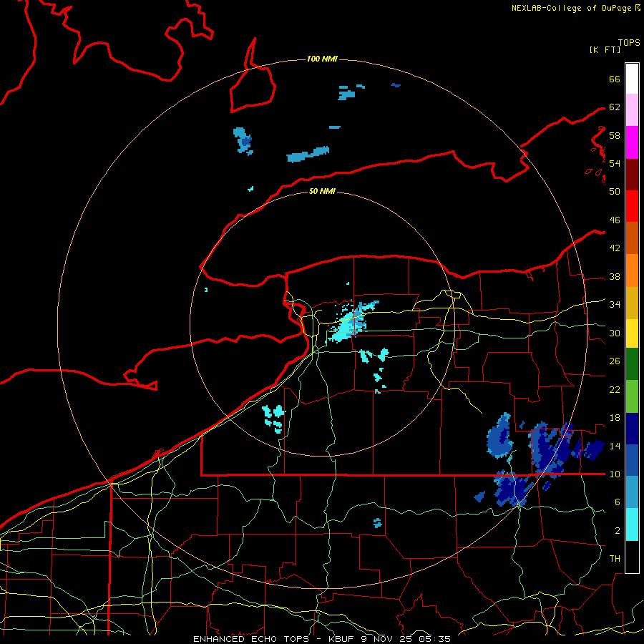Pick the dark red legend swatch
This screenshot has width=644, height=644.
click(632, 174)
